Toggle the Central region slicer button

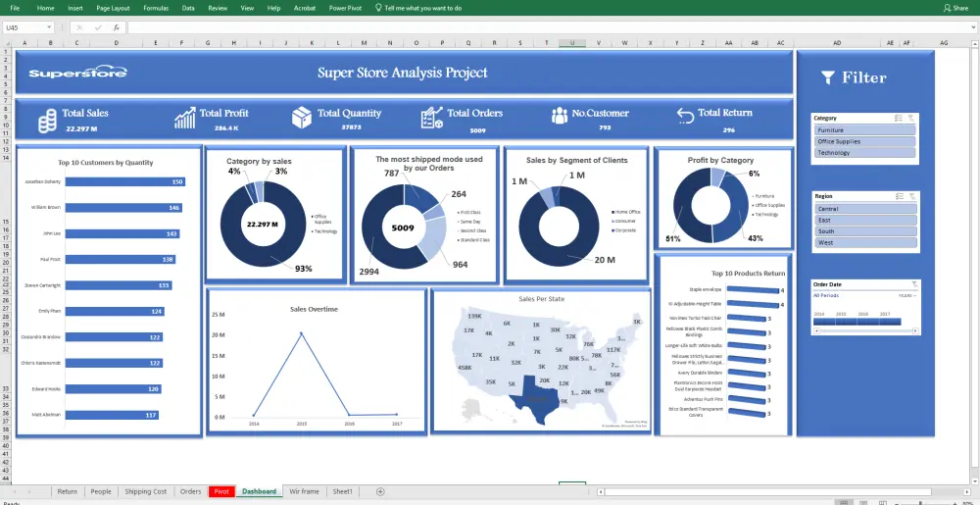(865, 209)
